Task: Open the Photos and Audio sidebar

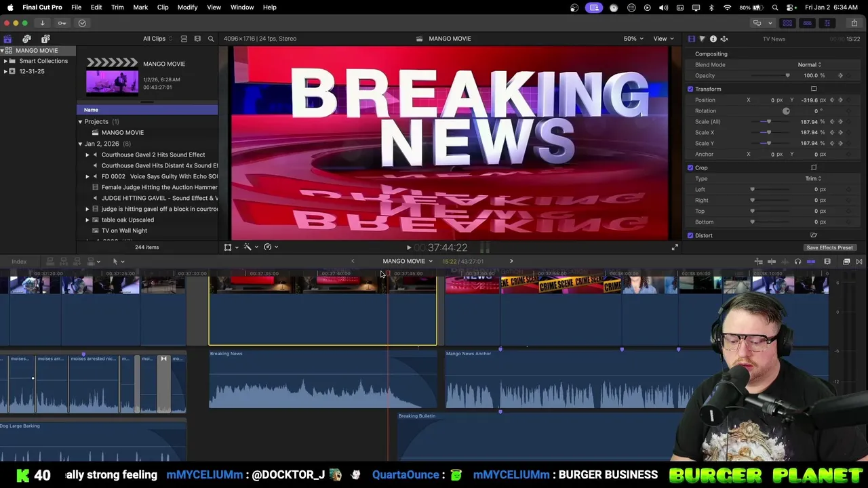Action: (26, 39)
